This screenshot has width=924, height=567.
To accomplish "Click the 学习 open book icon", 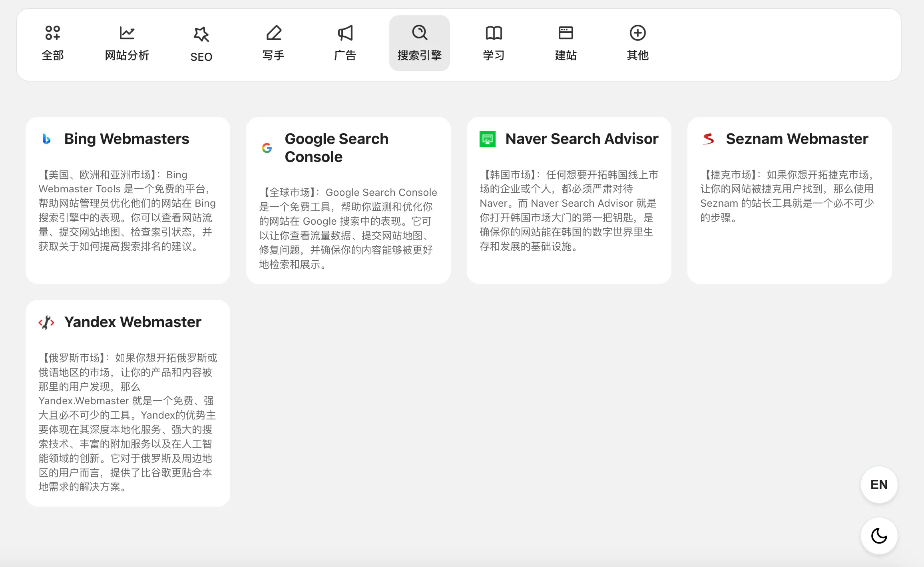I will pyautogui.click(x=494, y=33).
